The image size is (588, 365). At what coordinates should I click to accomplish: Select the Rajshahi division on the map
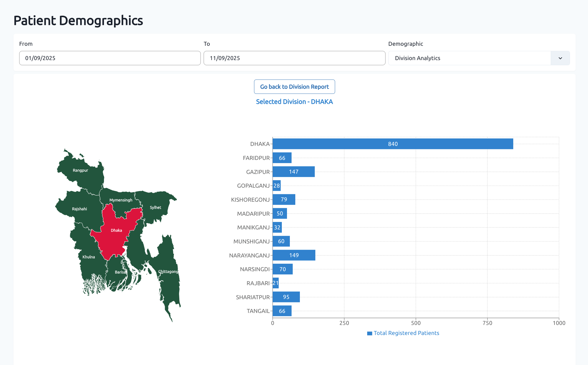[x=79, y=209]
